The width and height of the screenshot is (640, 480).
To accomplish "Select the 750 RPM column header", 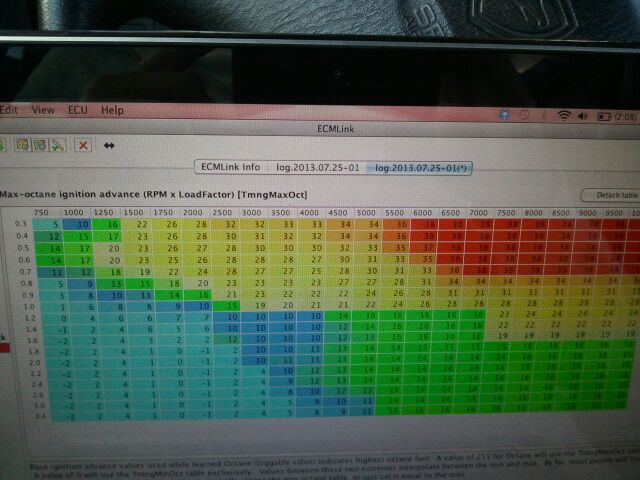I will click(40, 214).
